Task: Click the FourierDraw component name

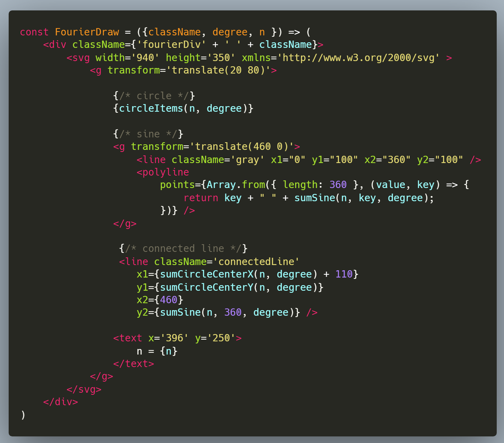Action: tap(87, 32)
